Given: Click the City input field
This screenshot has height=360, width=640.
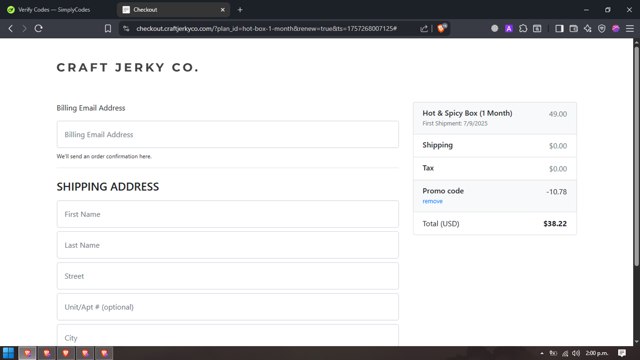Looking at the screenshot, I should 228,336.
